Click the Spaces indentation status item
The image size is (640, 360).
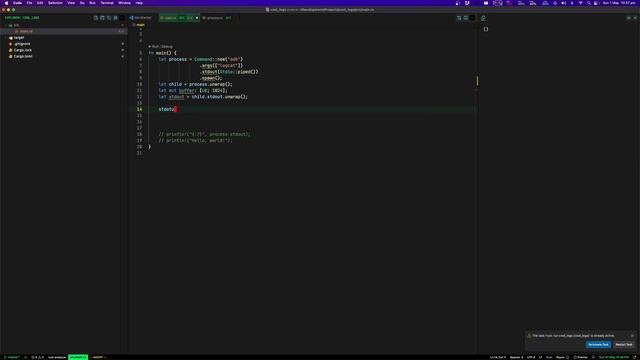point(516,358)
